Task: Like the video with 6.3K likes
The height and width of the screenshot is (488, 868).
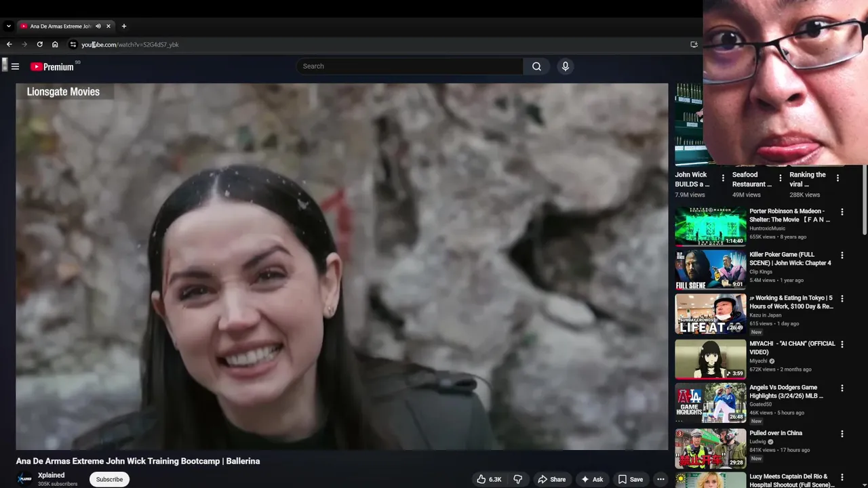Action: point(489,479)
